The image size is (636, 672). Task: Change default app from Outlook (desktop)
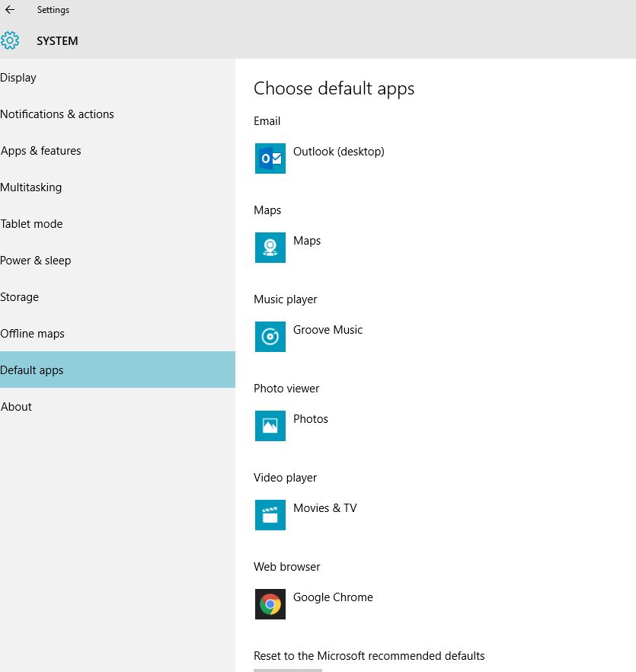pyautogui.click(x=339, y=152)
